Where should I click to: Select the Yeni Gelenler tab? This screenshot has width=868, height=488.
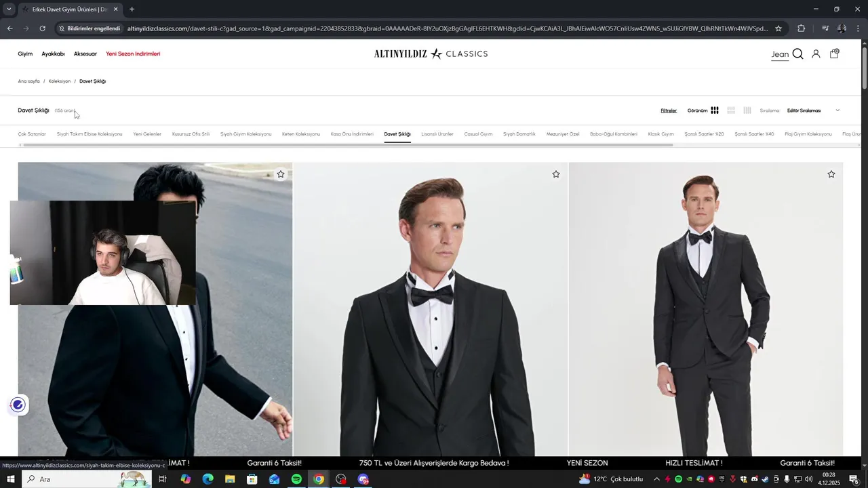click(x=147, y=134)
